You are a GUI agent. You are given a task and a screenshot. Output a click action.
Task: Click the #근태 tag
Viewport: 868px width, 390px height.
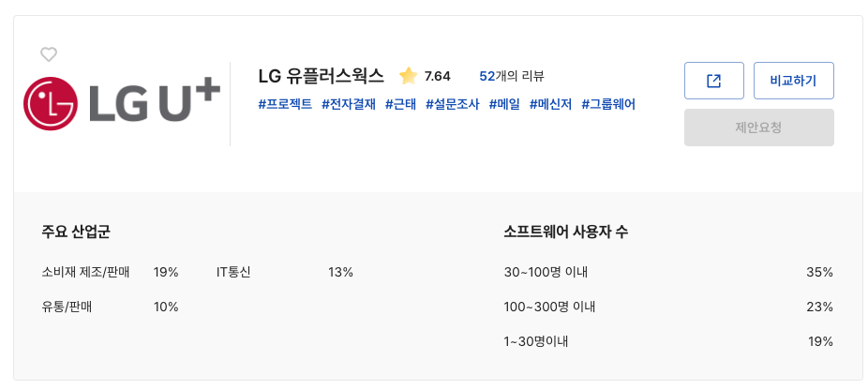coord(400,104)
